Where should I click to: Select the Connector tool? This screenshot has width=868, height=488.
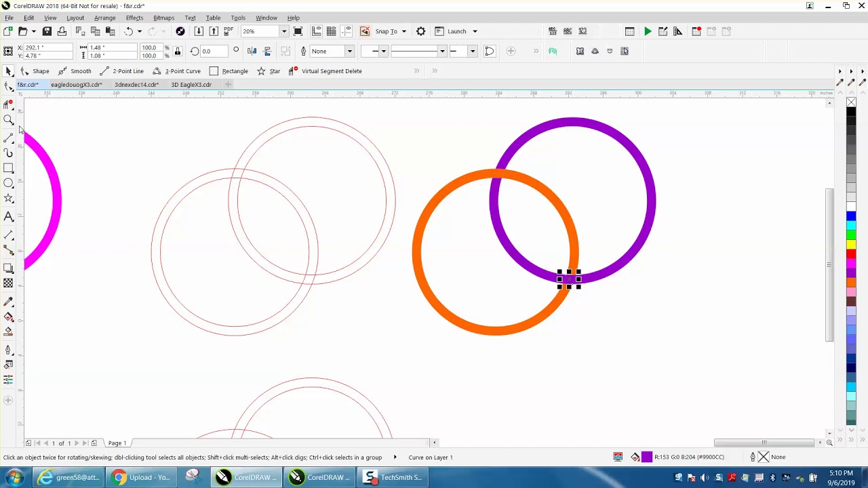(8, 250)
